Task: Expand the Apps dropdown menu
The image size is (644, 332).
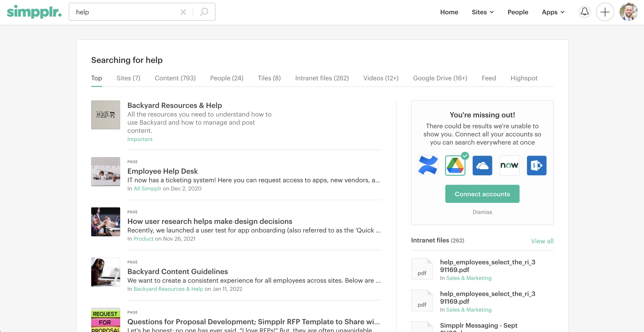Action: tap(553, 12)
